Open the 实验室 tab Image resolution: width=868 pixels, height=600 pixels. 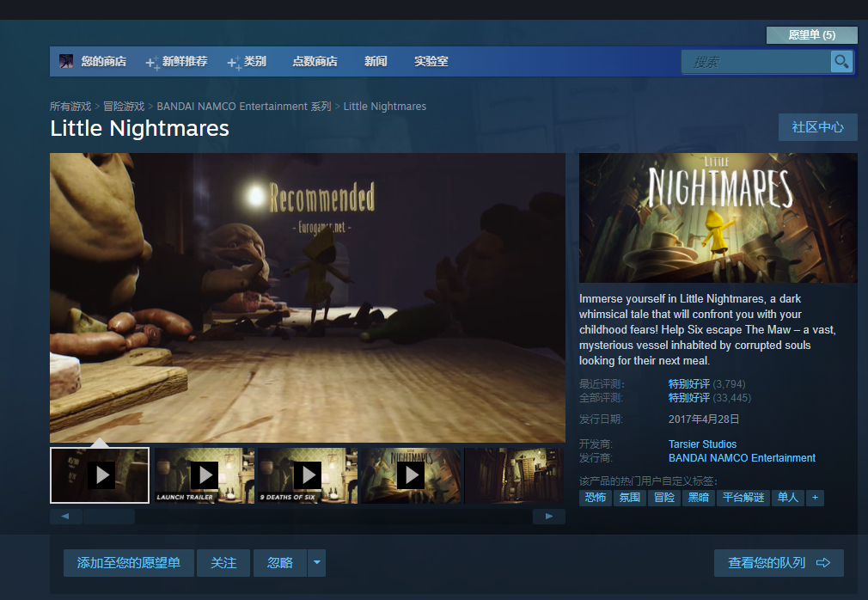[431, 61]
